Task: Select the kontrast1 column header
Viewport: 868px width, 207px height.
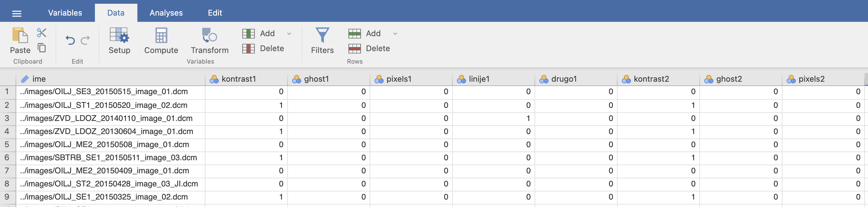Action: (x=246, y=79)
